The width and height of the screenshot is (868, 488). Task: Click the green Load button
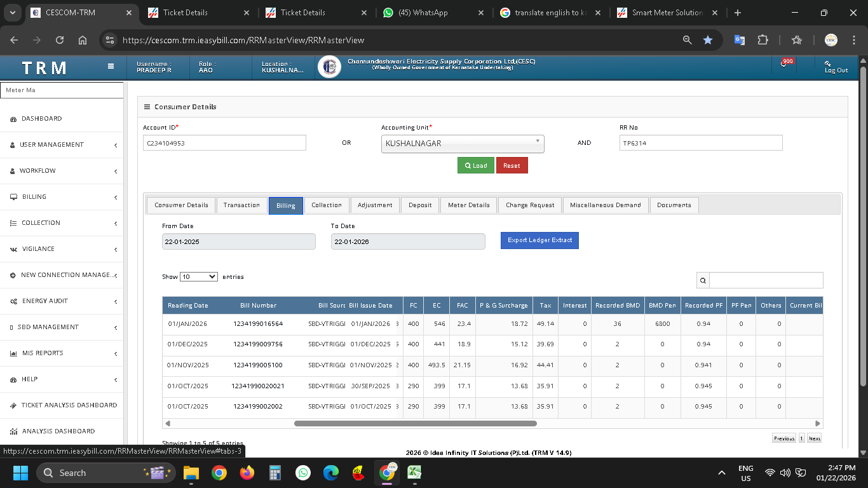[475, 166]
